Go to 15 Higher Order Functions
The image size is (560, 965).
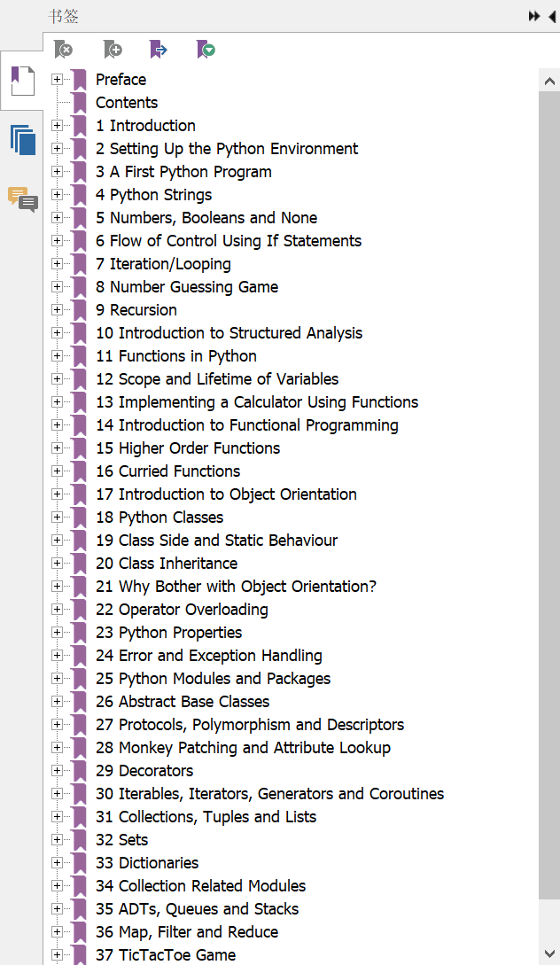(188, 448)
